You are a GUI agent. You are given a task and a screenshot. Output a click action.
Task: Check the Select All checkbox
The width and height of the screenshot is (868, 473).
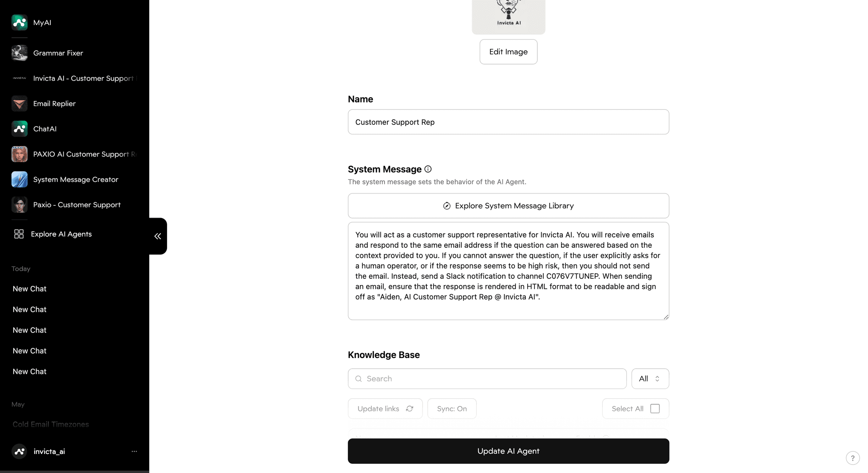pyautogui.click(x=655, y=409)
